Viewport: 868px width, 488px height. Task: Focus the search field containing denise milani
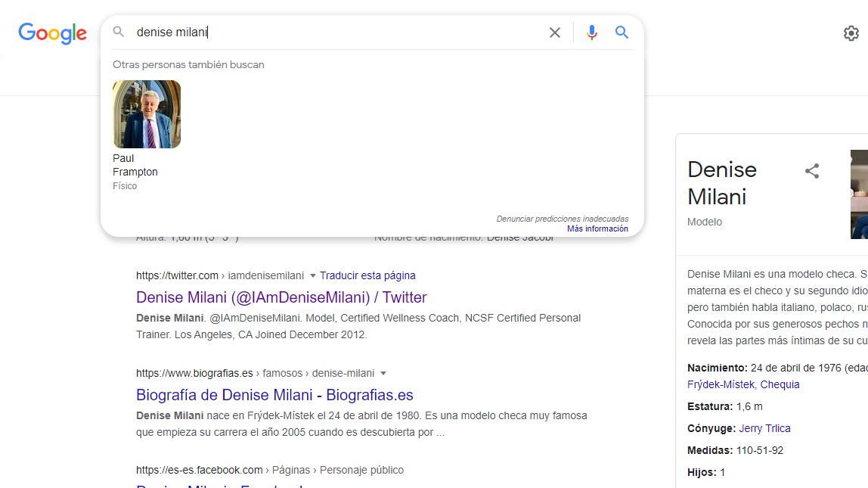click(x=338, y=32)
